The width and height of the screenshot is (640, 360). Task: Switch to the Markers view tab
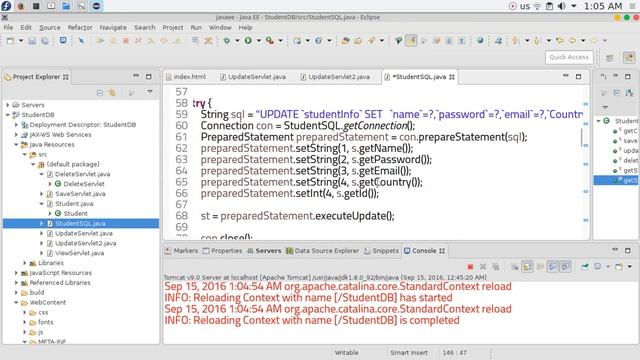[x=182, y=251]
